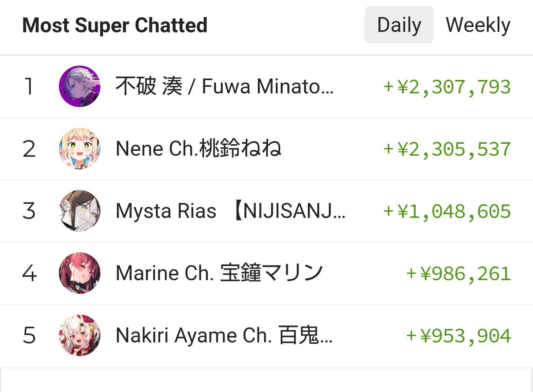Open the Mysta Rias channel link
The width and height of the screenshot is (533, 392).
229,211
